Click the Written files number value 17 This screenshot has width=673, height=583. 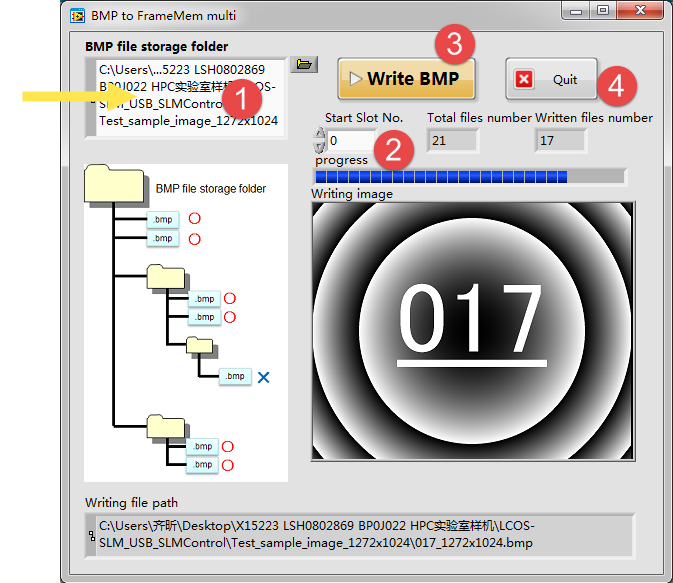click(x=561, y=140)
